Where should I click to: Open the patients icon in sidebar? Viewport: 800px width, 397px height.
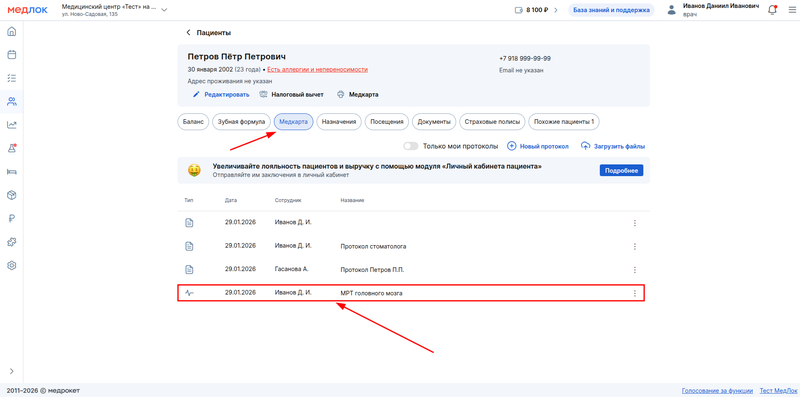click(12, 102)
